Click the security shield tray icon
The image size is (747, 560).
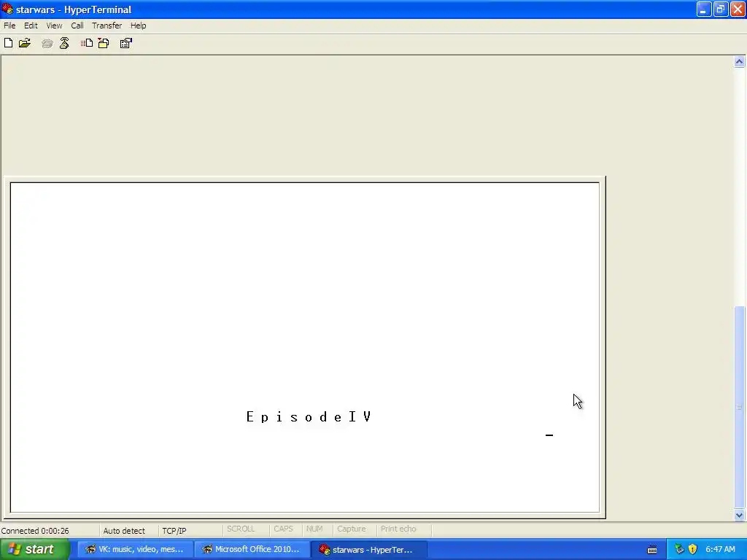point(693,550)
